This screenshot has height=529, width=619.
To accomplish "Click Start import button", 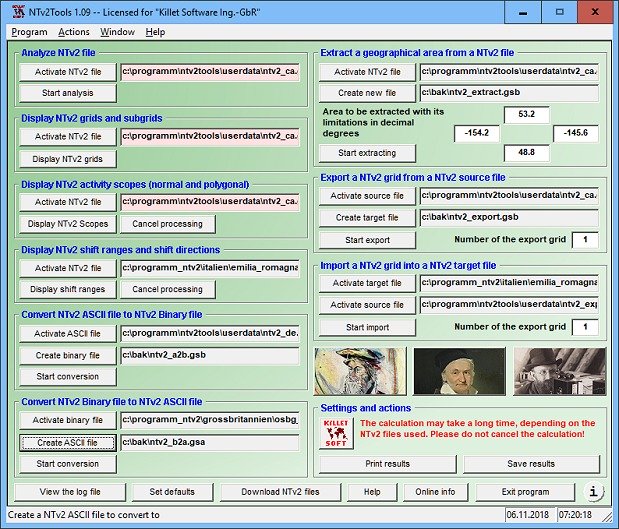I will 368,327.
